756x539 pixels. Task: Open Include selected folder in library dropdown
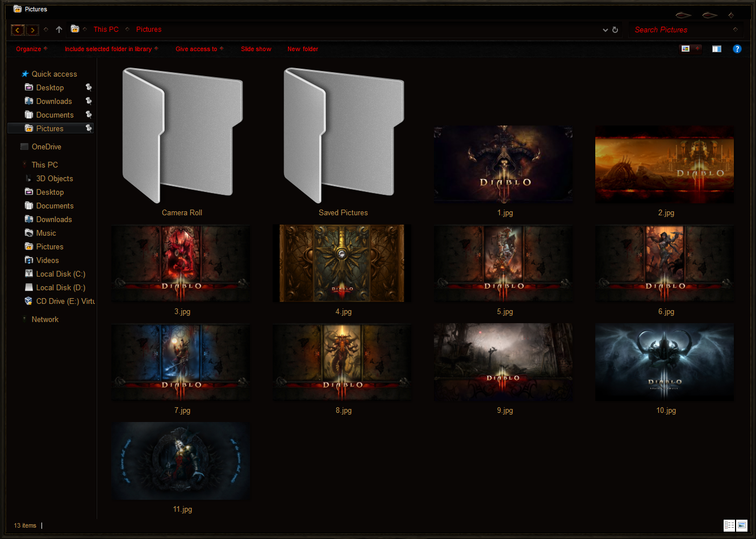pos(111,49)
